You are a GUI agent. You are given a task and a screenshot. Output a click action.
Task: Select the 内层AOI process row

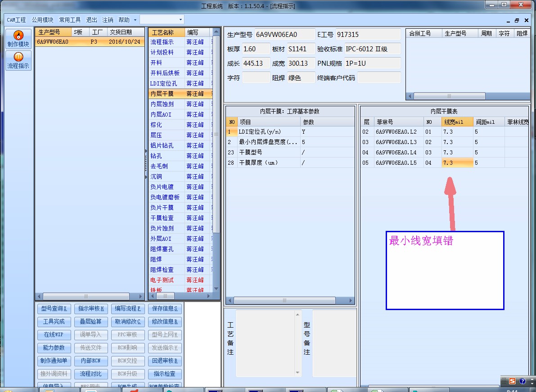tap(180, 114)
